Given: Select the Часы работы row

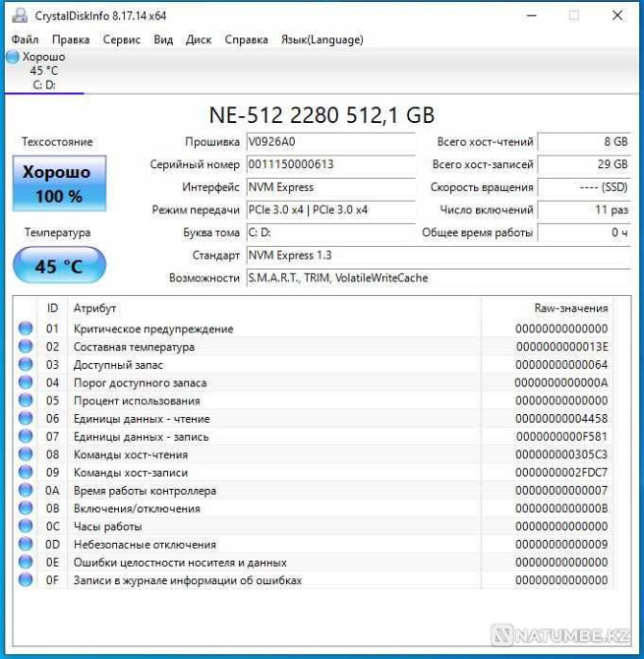Looking at the screenshot, I should (313, 526).
